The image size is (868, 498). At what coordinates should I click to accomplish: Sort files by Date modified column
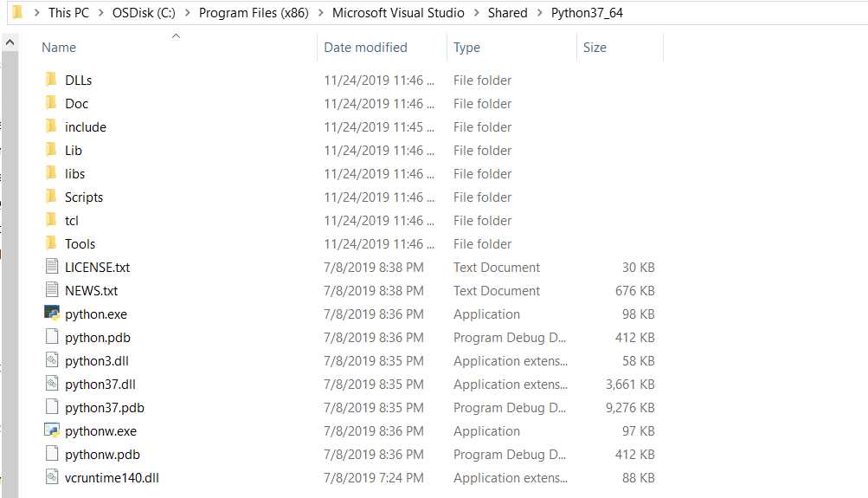[365, 48]
